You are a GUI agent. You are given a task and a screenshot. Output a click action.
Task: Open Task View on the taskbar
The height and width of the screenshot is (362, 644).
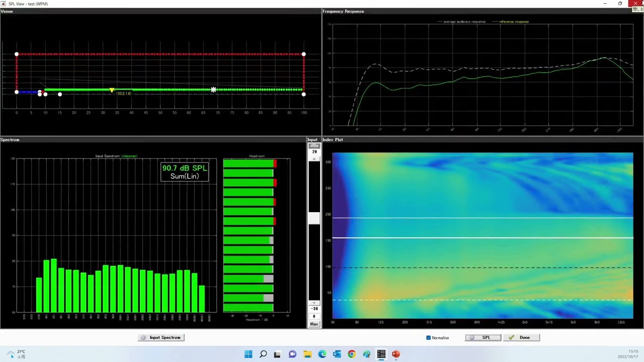277,354
